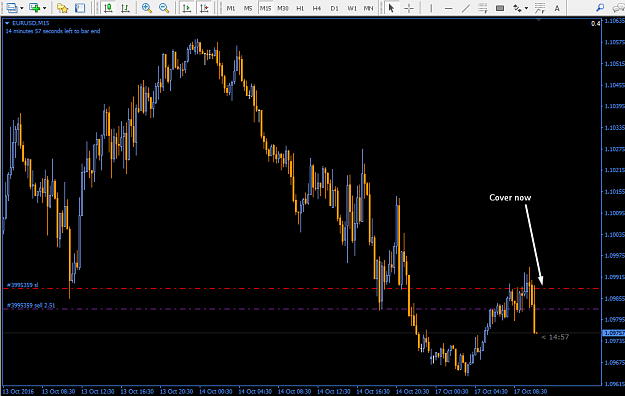Zoom out of the chart
This screenshot has height=396, width=625.
tap(164, 8)
